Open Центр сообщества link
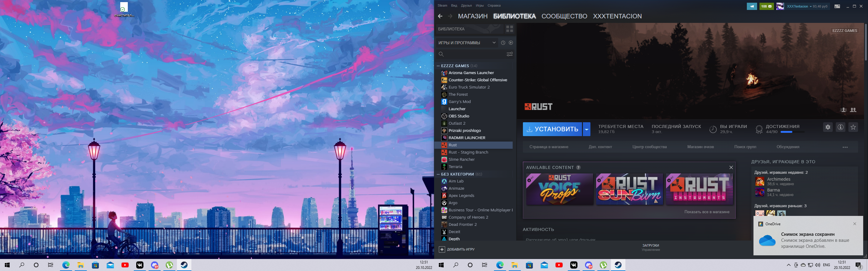Viewport: 868px width, 271px height. pos(649,147)
